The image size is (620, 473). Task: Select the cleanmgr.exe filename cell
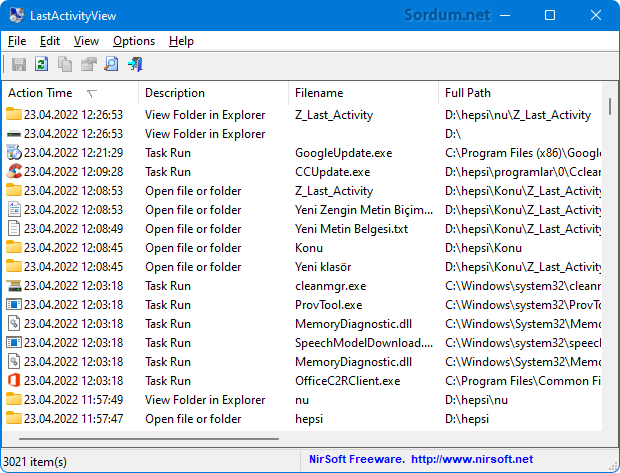click(331, 286)
